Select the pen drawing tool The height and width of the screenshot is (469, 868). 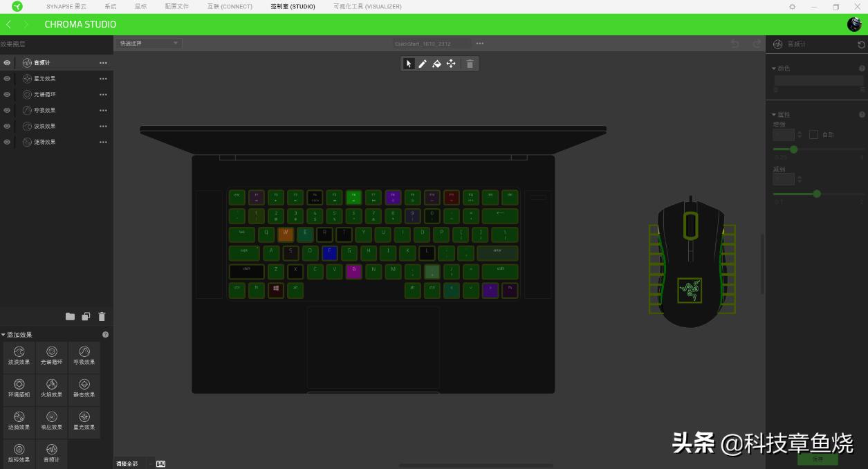423,64
